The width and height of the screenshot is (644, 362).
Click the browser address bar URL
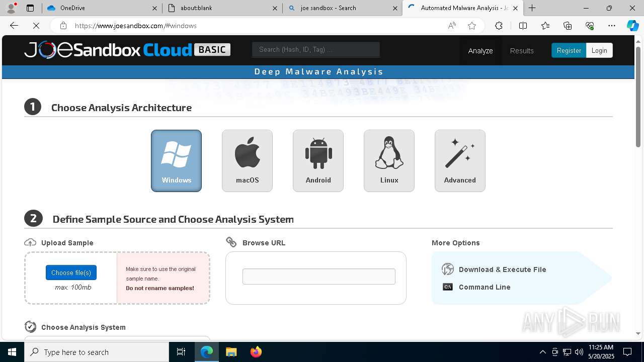(x=136, y=26)
